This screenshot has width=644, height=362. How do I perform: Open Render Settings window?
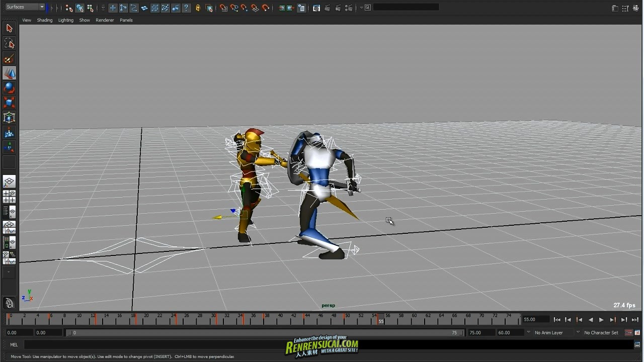pos(350,8)
